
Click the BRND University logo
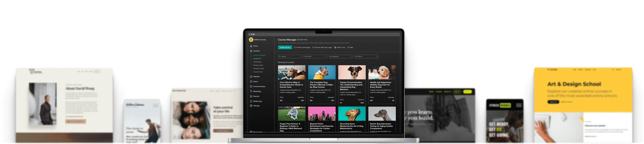coord(251,40)
